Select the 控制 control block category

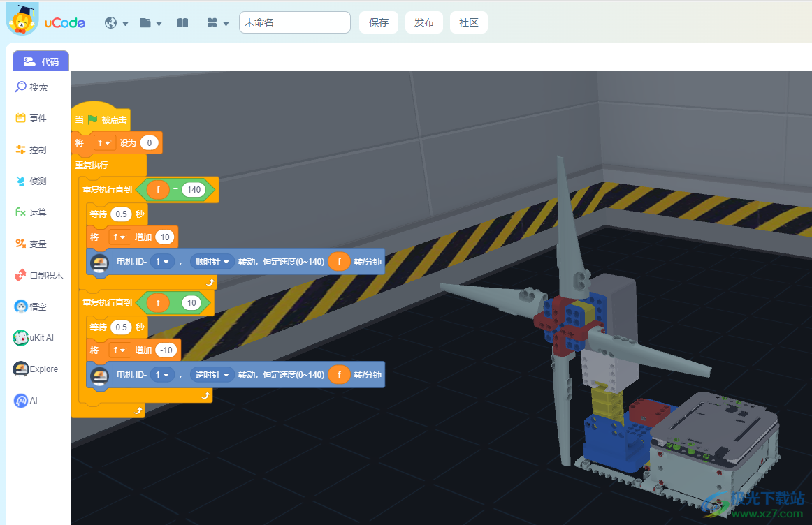31,150
